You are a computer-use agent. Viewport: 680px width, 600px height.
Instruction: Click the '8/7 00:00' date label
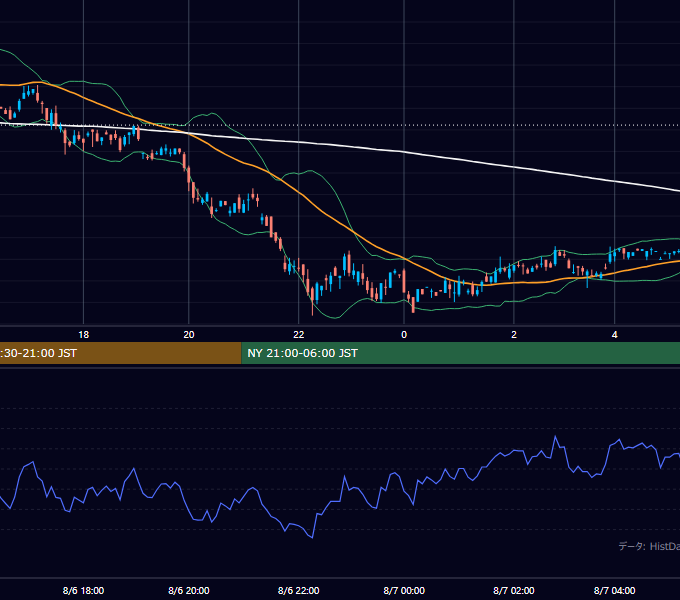click(404, 590)
